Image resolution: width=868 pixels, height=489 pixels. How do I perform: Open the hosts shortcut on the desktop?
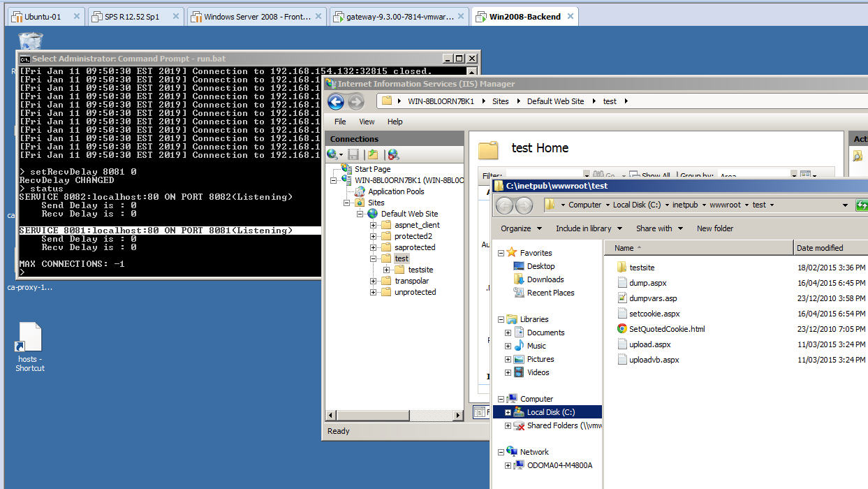[30, 346]
